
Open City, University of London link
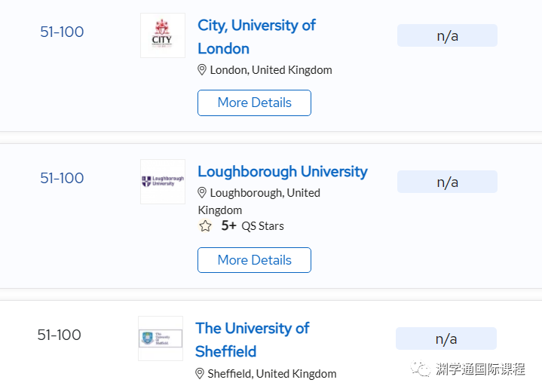[256, 37]
